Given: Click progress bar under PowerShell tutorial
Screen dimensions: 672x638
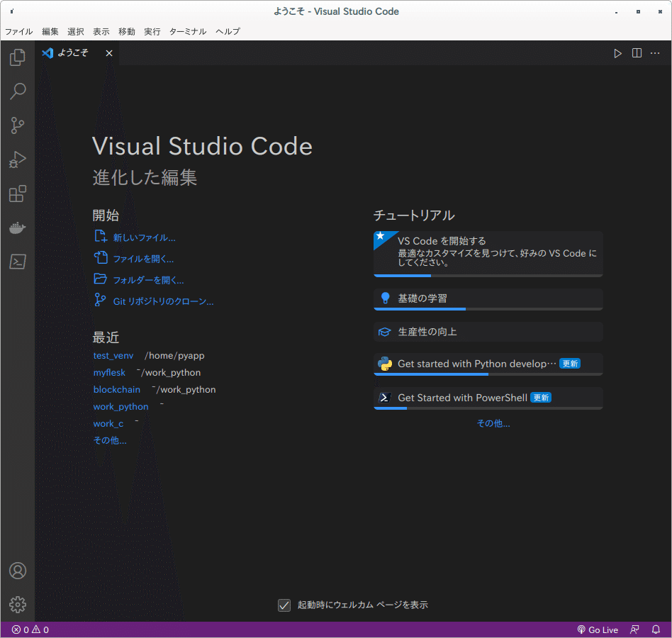Looking at the screenshot, I should tap(488, 408).
